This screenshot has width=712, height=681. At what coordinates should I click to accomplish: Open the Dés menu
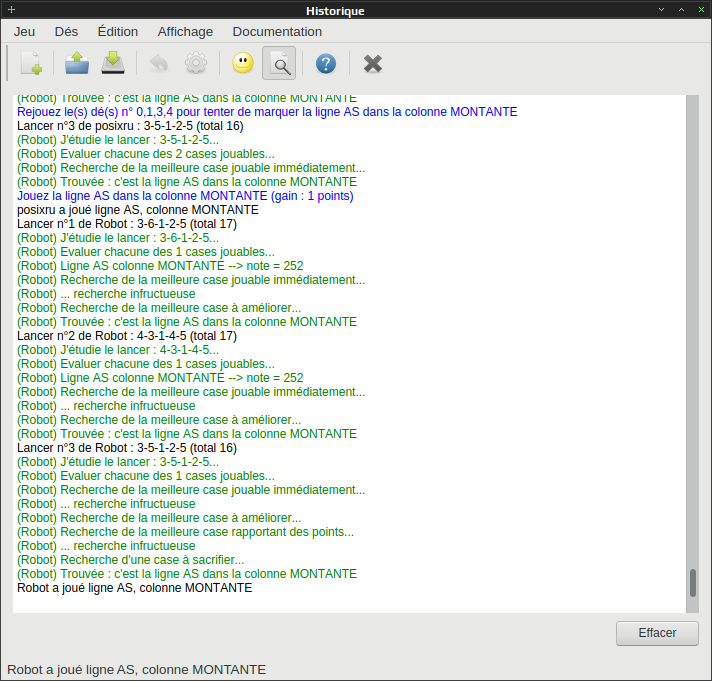[x=66, y=32]
